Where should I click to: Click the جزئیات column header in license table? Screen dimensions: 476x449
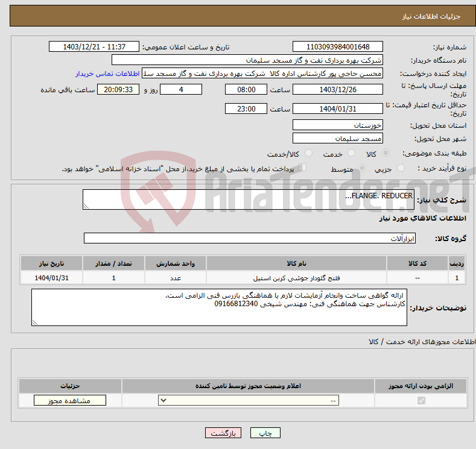coord(70,386)
